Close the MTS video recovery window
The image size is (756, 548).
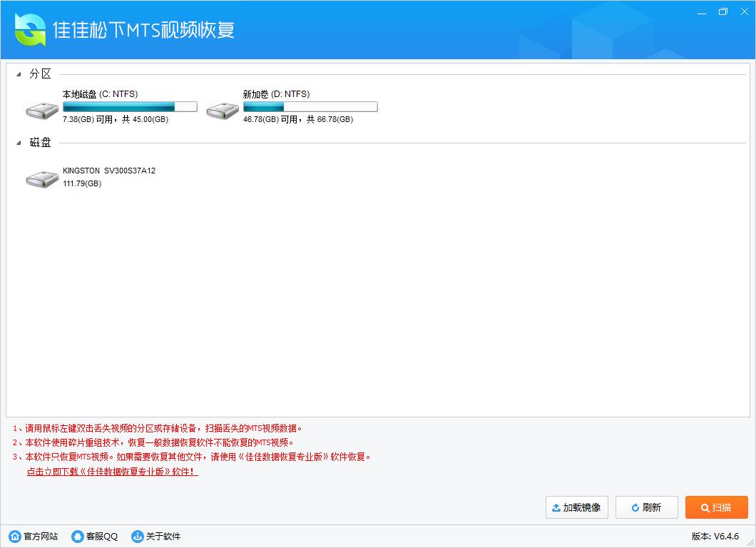point(744,11)
